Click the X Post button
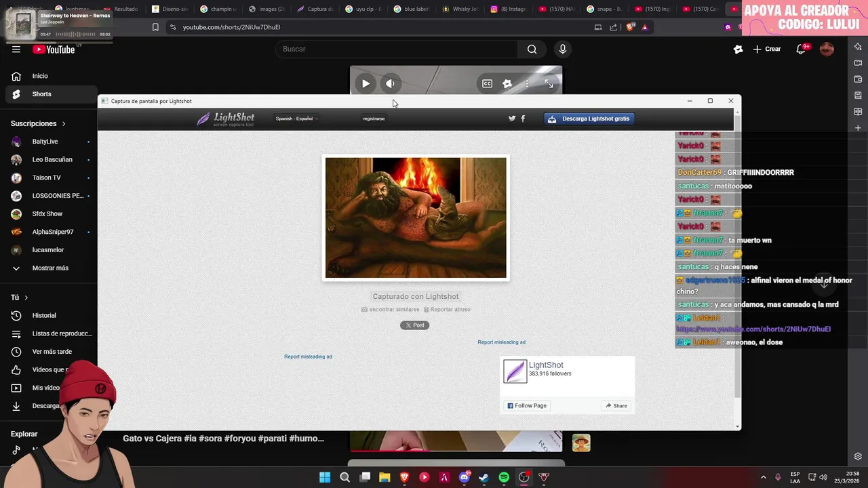The image size is (868, 488). tap(414, 325)
